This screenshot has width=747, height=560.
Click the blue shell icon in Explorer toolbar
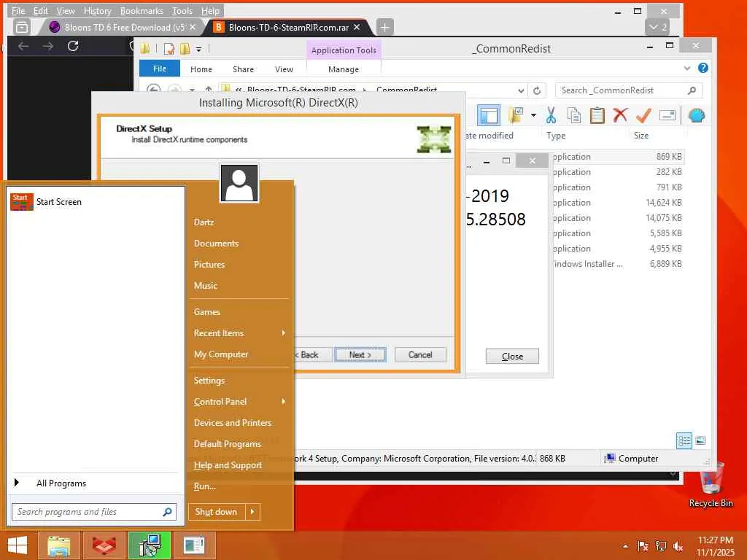pyautogui.click(x=697, y=115)
